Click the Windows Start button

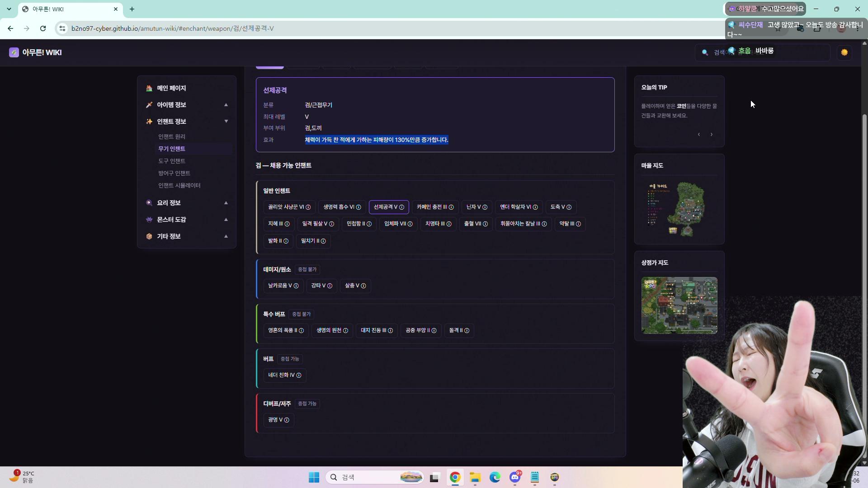(x=314, y=477)
